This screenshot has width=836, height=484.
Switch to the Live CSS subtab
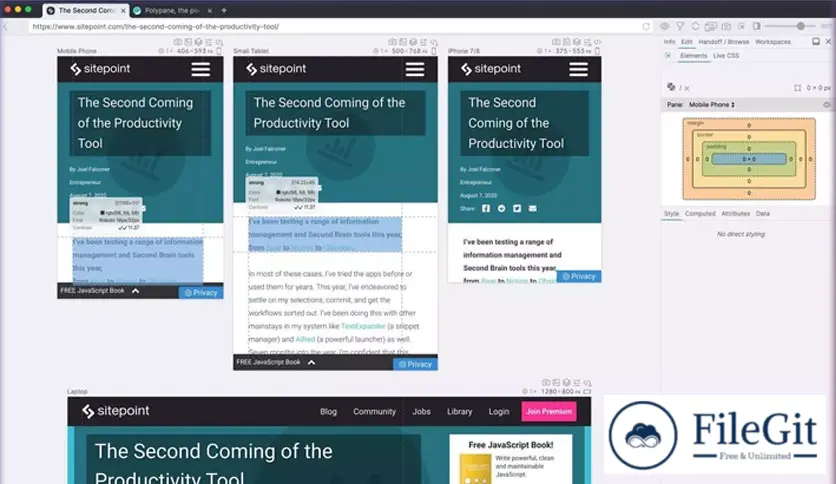[726, 55]
